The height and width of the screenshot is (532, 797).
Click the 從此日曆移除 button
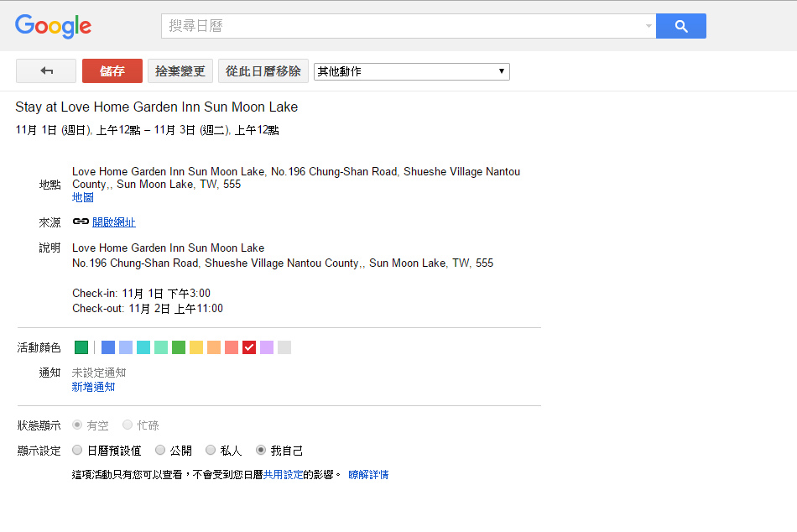[263, 70]
